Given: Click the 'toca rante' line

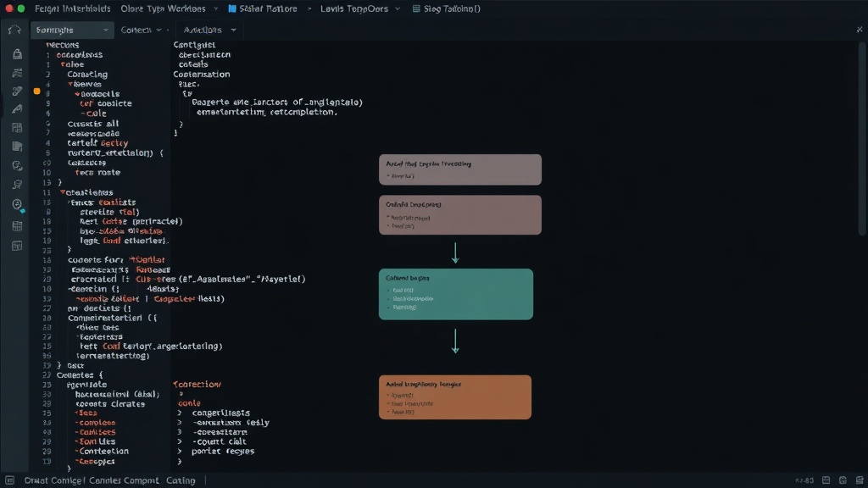Looking at the screenshot, I should click(97, 172).
